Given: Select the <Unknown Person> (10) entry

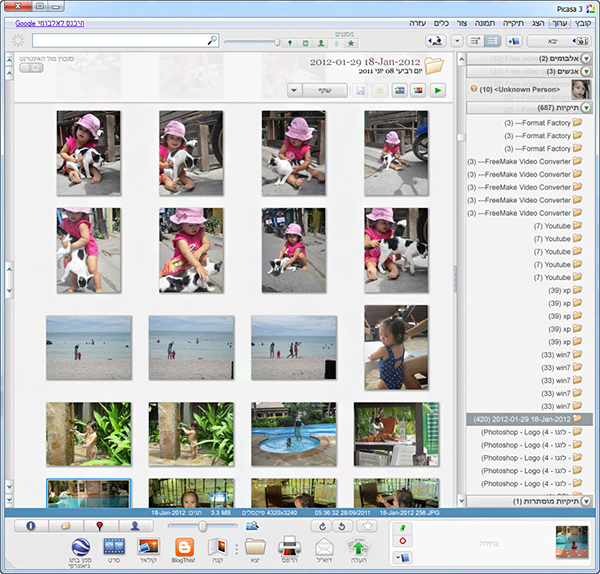Looking at the screenshot, I should (529, 90).
